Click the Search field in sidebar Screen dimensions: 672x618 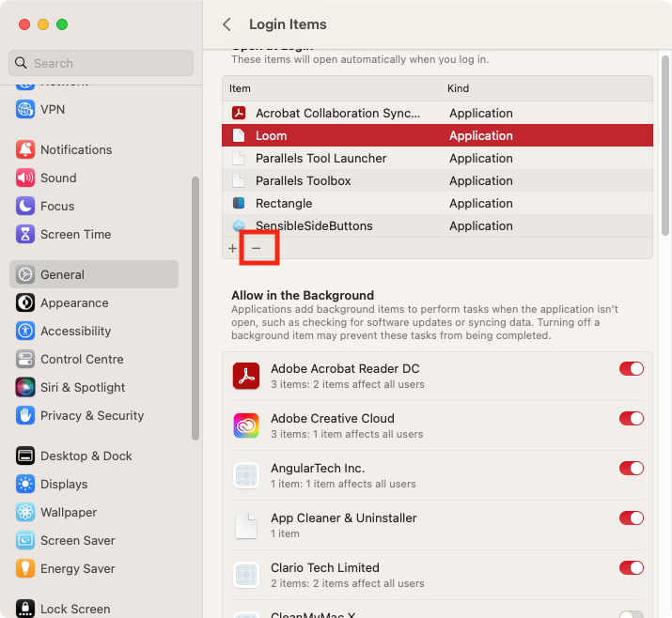point(102,63)
